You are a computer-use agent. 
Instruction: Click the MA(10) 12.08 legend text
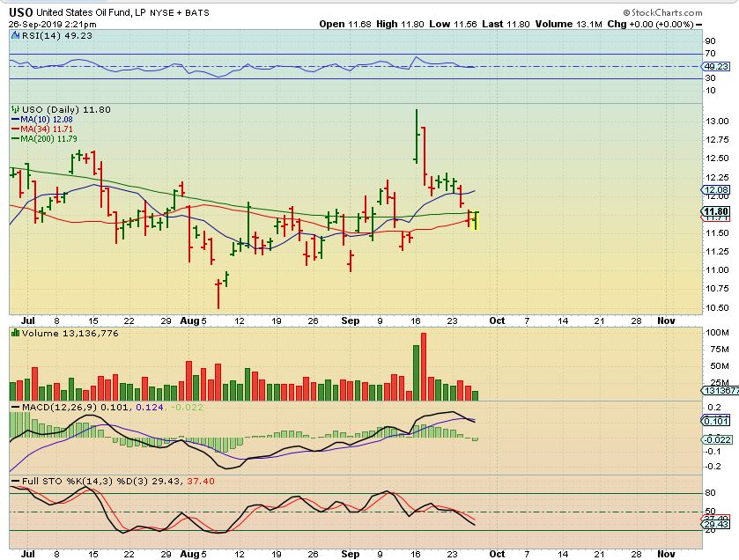point(47,120)
